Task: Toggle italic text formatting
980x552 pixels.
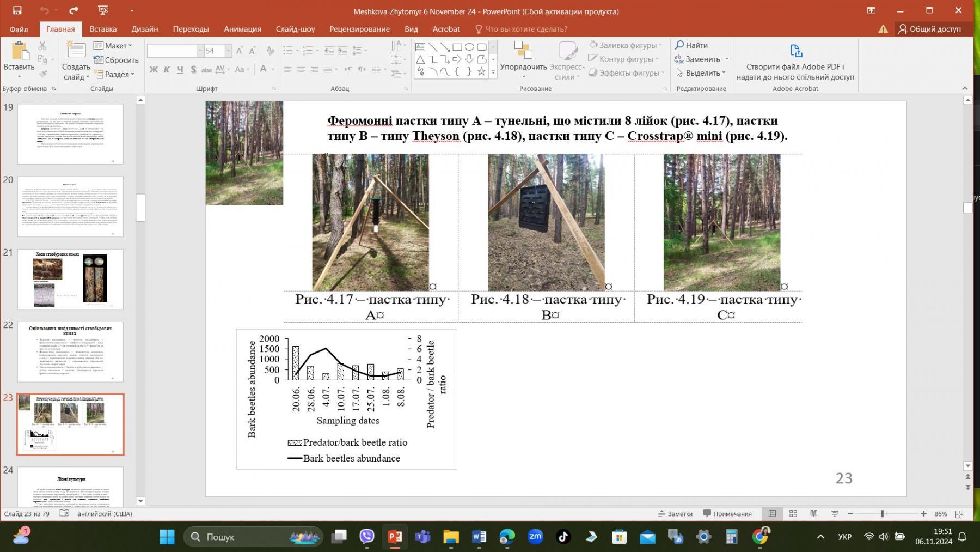Action: [x=167, y=69]
